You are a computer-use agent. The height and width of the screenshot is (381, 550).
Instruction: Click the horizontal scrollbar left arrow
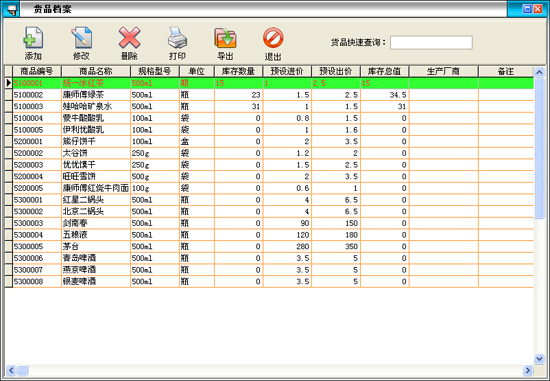11,370
